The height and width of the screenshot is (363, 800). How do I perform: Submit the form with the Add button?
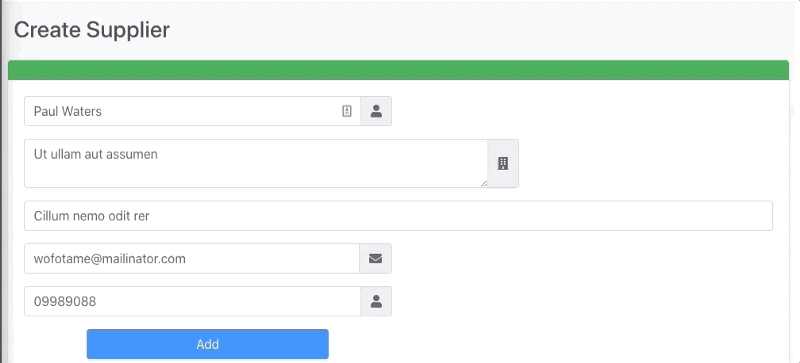[x=208, y=344]
